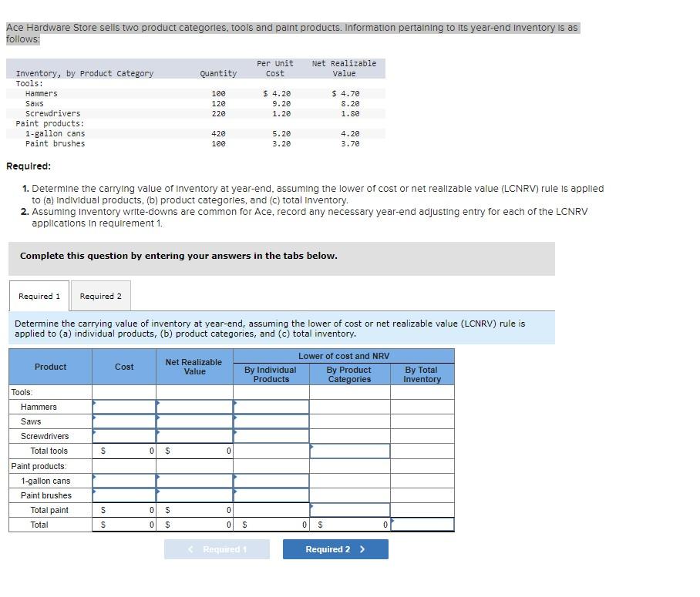This screenshot has width=700, height=597.
Task: Select Paint brushes Net Realizable Value cell
Action: click(194, 496)
